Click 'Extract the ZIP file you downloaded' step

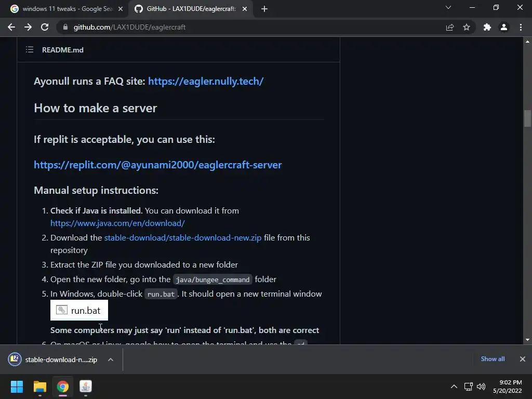click(144, 264)
